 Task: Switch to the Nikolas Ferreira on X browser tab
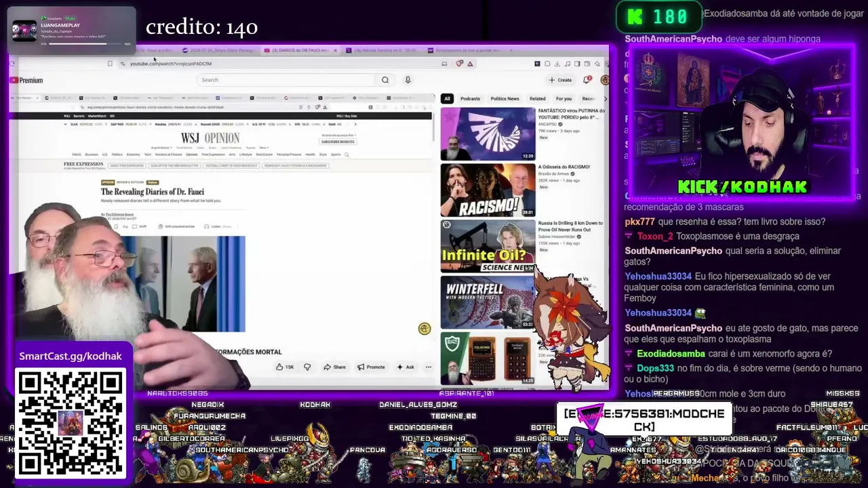pos(383,50)
